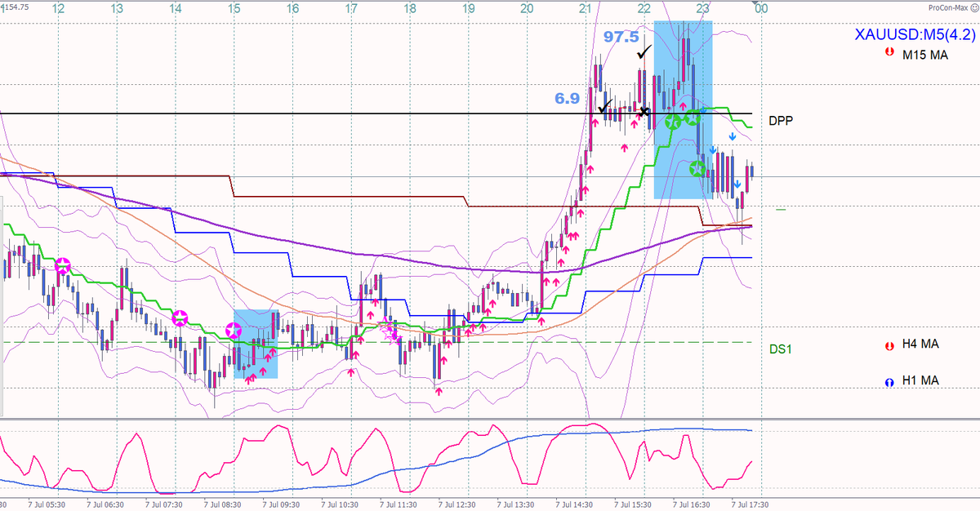Click the checkmark beside the 97.5 label
Viewport: 980px width, 511px height.
(x=644, y=51)
